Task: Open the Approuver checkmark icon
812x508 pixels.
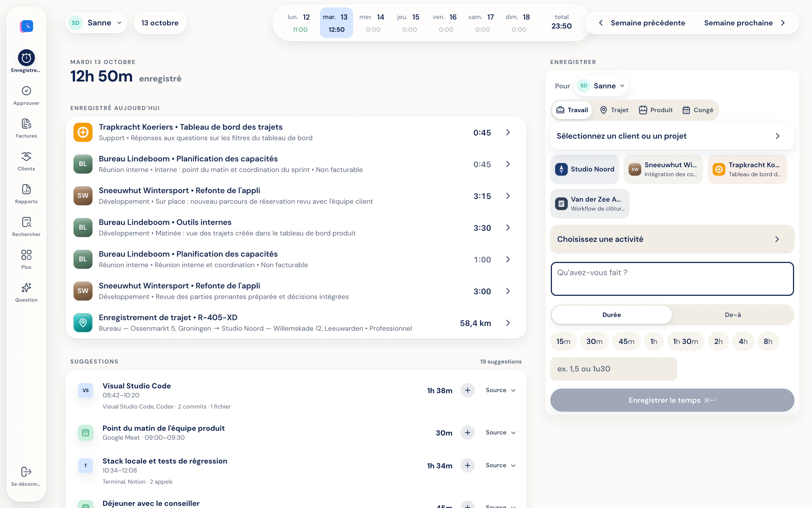Action: point(26,91)
